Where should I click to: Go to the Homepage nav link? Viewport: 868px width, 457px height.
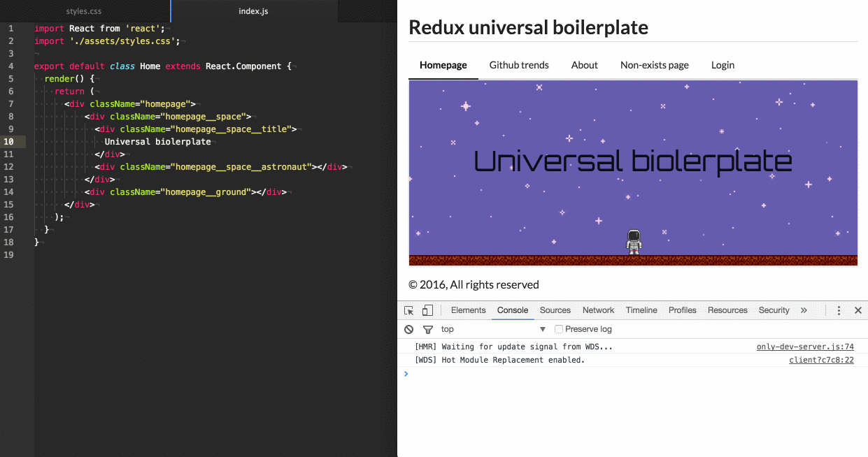pyautogui.click(x=443, y=65)
